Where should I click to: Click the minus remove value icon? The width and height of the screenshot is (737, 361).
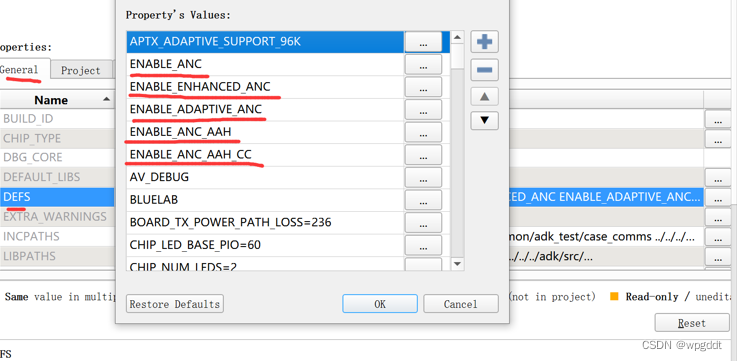(x=485, y=70)
